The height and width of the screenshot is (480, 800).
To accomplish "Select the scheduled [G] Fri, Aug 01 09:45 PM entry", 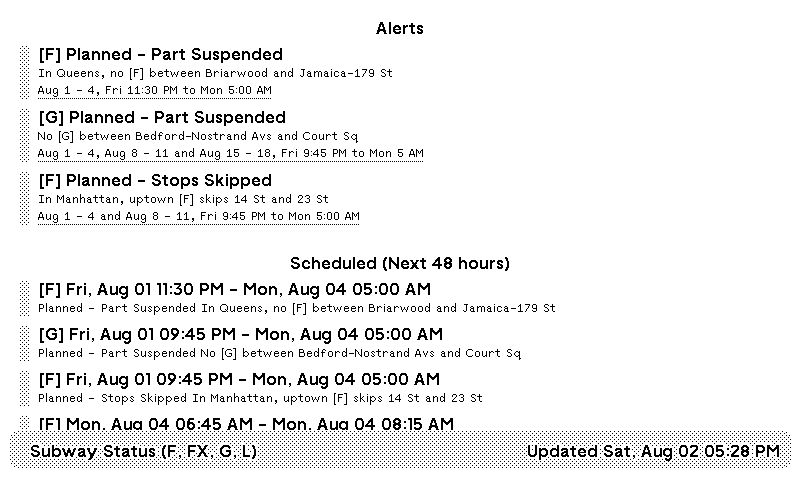I will [240, 335].
